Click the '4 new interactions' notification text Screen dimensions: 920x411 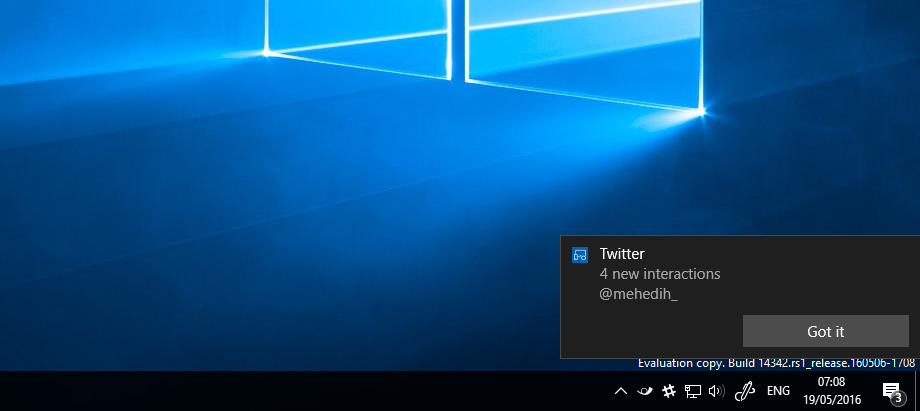[659, 274]
